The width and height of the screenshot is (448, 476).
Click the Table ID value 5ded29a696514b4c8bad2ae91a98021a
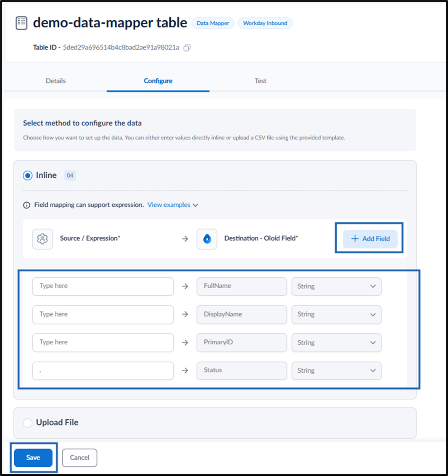pos(121,47)
